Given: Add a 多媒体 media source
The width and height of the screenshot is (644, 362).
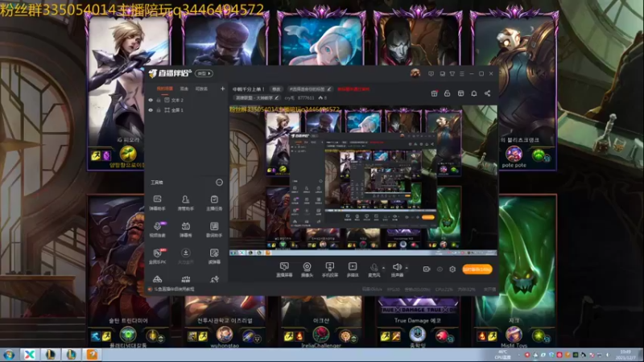Looking at the screenshot, I should tap(353, 269).
